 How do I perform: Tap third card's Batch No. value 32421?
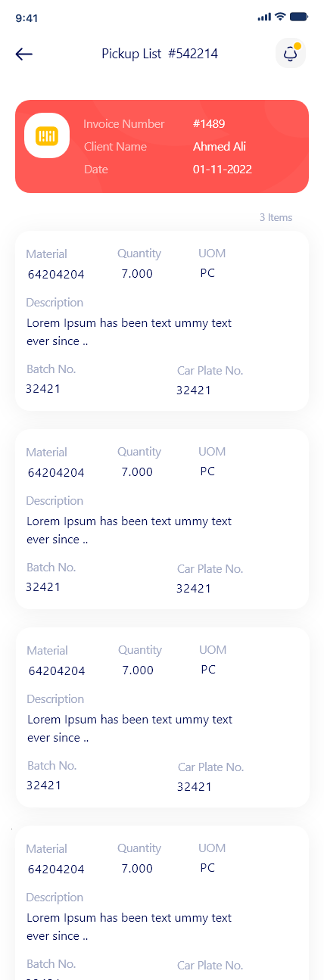44,785
